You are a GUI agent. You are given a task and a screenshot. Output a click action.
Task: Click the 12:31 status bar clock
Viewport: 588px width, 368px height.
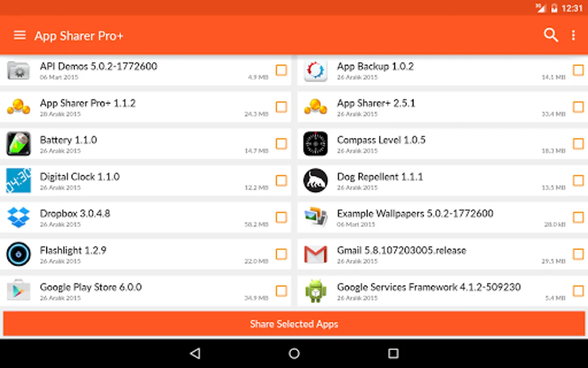[x=572, y=8]
